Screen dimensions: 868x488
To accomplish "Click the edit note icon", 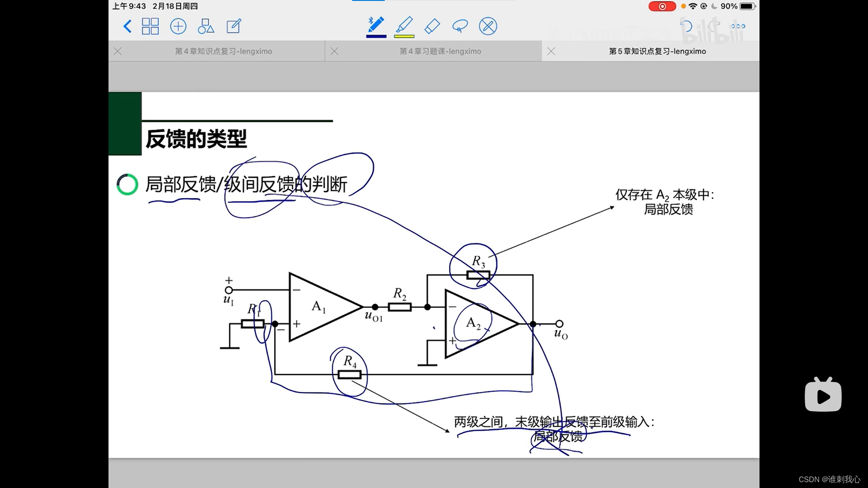I will click(x=234, y=26).
